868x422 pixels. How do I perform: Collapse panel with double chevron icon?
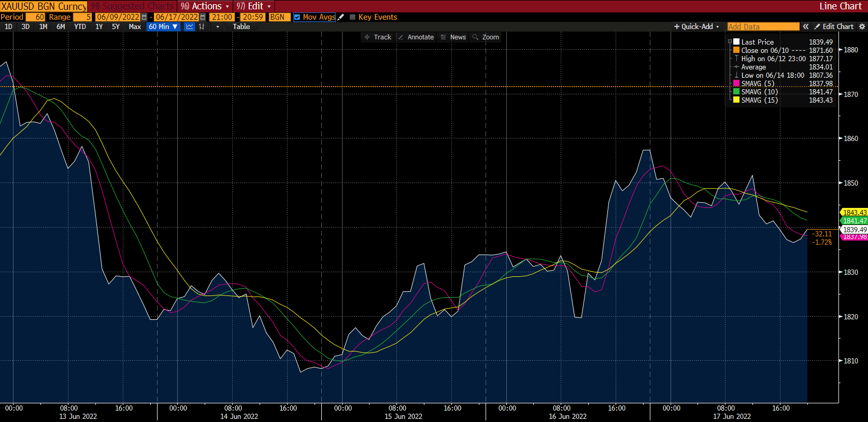[806, 26]
